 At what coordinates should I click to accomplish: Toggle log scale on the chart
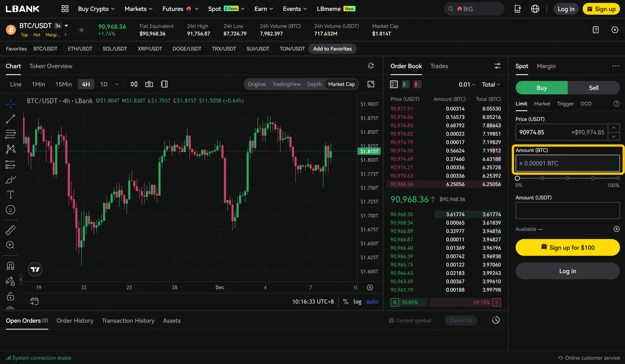357,302
